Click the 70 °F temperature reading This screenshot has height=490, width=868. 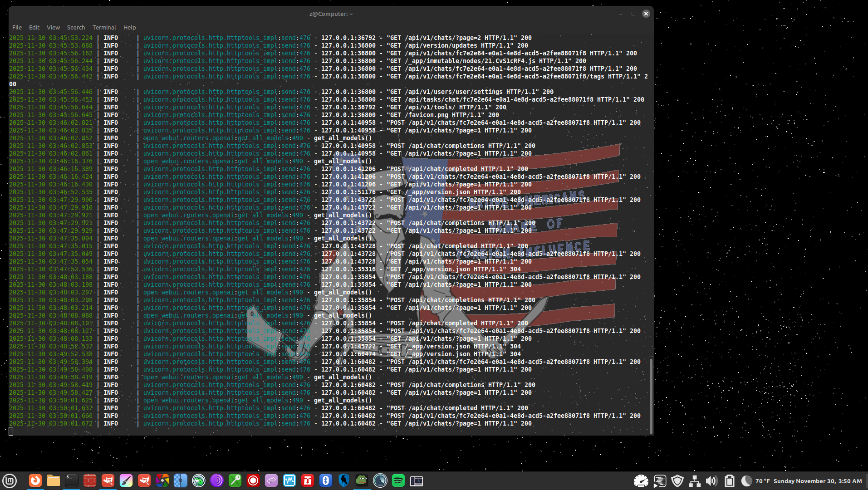(x=762, y=481)
